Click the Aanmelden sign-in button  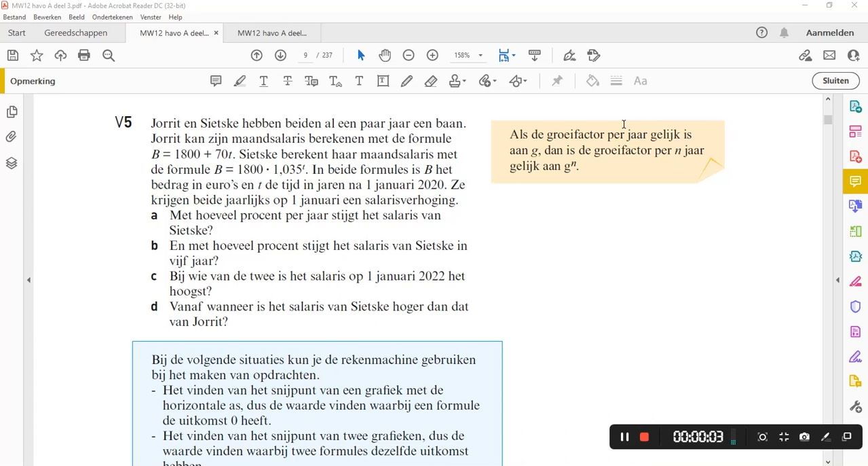[829, 33]
